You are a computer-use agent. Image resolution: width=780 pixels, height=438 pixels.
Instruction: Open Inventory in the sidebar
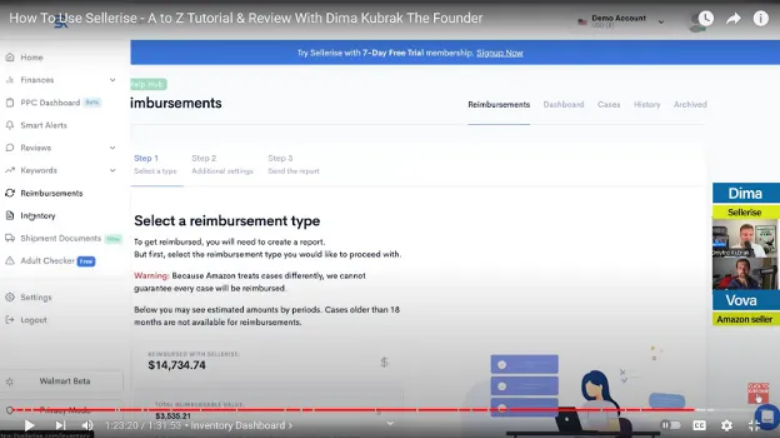[x=38, y=216]
